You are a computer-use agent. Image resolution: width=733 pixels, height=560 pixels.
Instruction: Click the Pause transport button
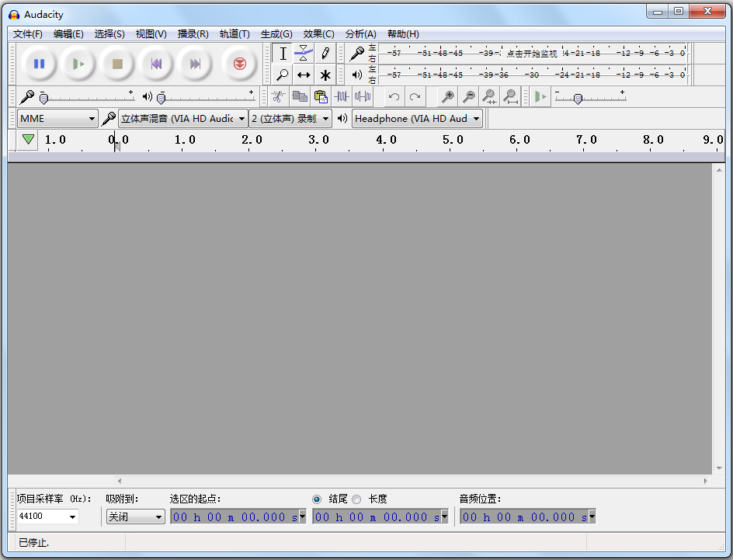click(40, 64)
